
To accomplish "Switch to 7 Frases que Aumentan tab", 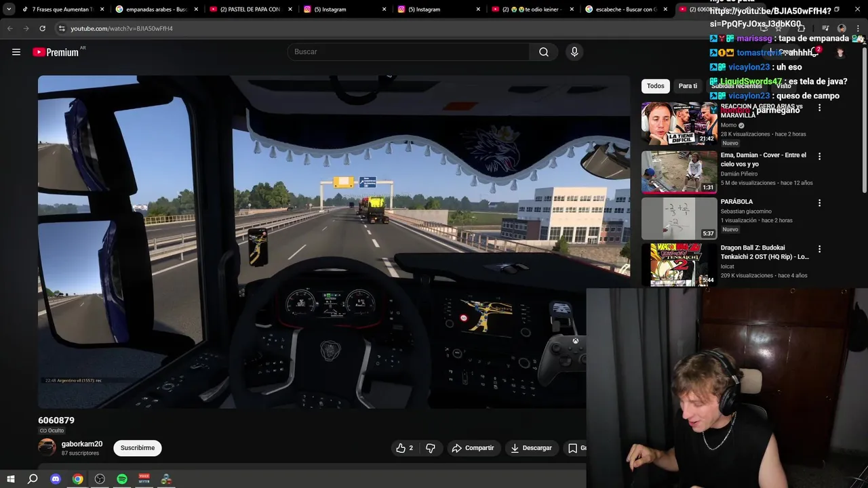I will [63, 9].
